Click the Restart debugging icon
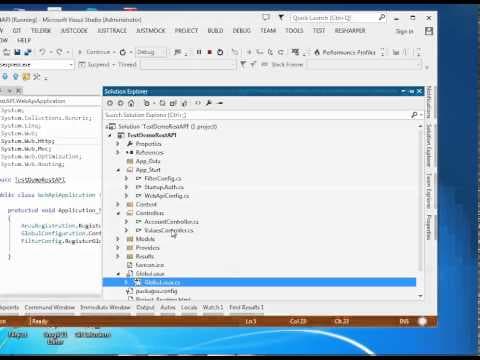 tap(220, 52)
